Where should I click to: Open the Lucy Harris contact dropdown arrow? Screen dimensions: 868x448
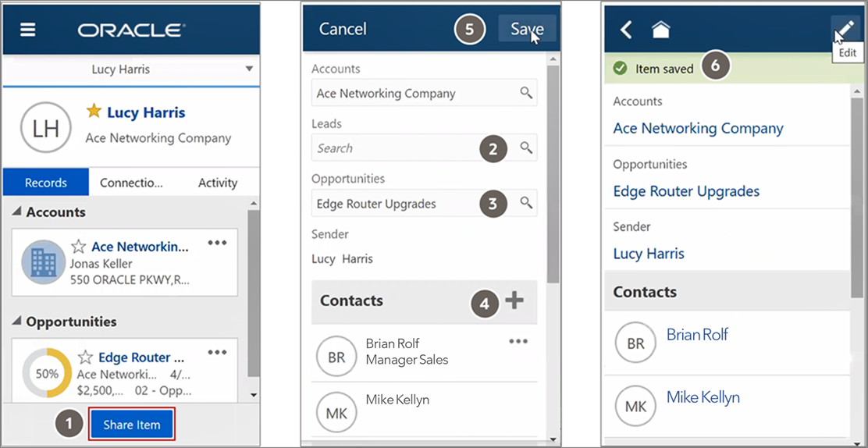pyautogui.click(x=249, y=69)
